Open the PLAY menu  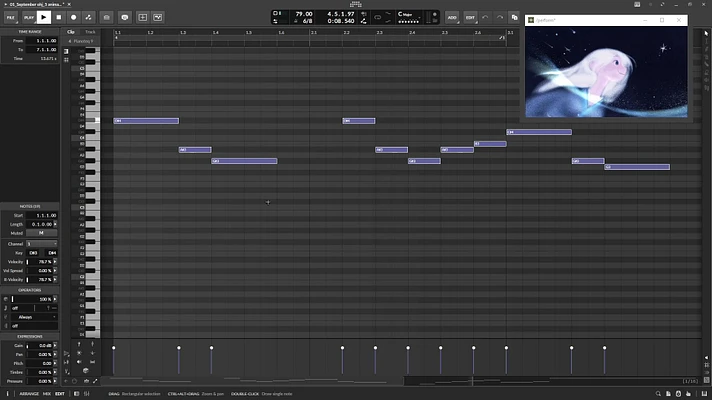pos(29,17)
